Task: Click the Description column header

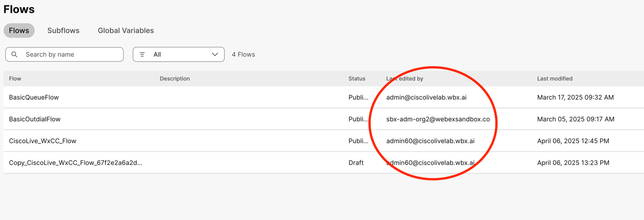Action: point(175,78)
